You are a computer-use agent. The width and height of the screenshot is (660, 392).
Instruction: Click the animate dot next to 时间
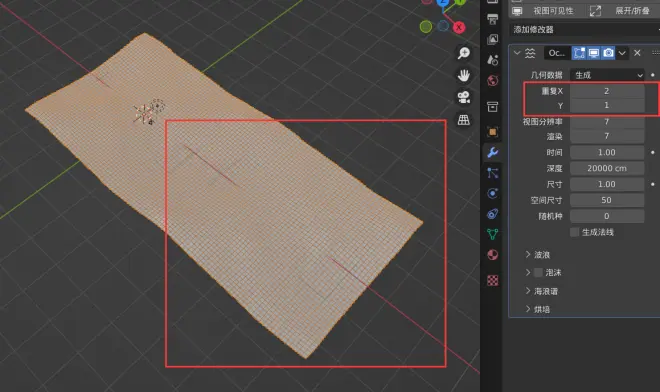[x=653, y=152]
